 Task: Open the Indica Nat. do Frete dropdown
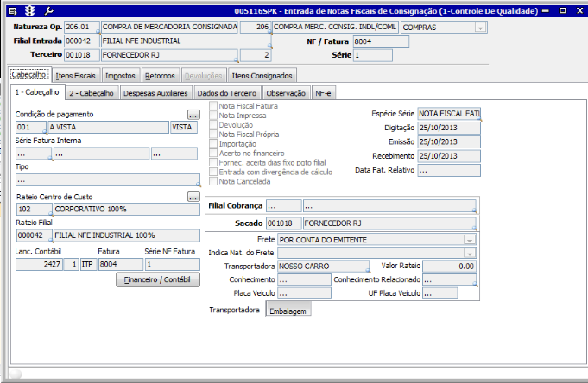point(470,253)
